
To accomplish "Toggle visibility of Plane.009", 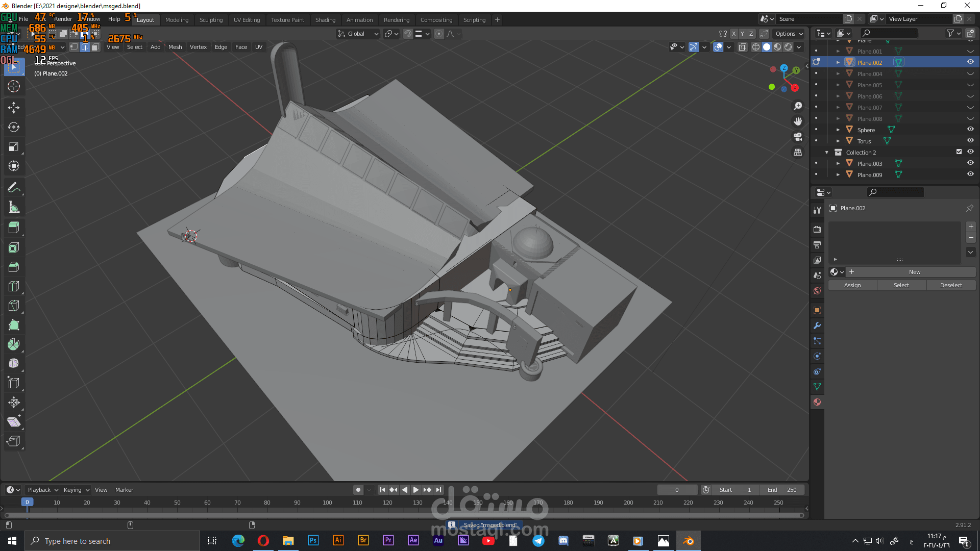I will pos(970,174).
